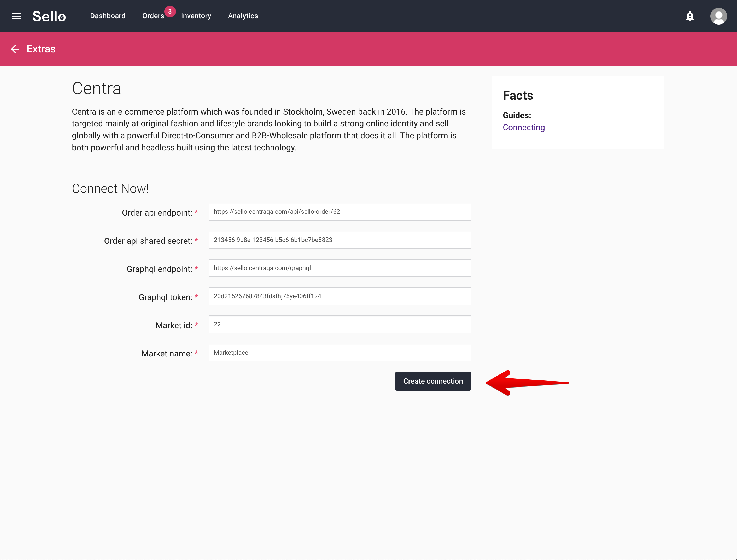Click the Centra description paragraph
This screenshot has width=737, height=560.
tap(269, 130)
